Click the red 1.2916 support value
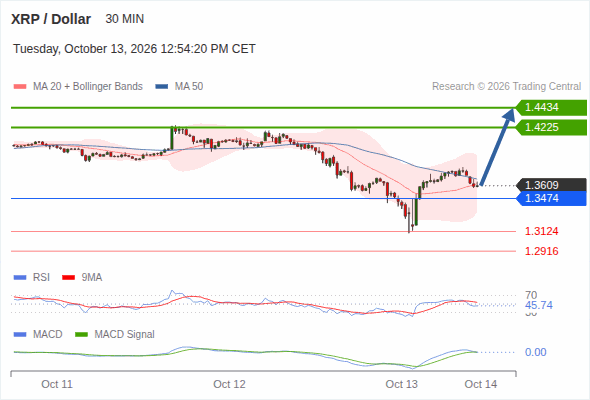Viewport: 590px width, 400px height. (x=541, y=251)
